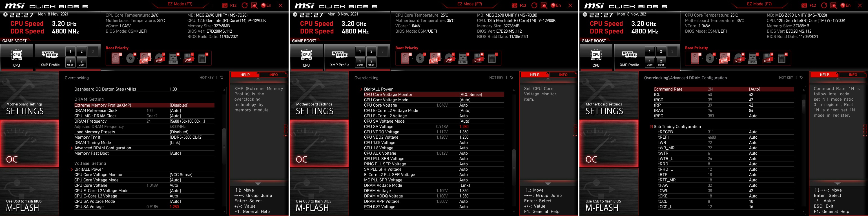This screenshot has height=216, width=868.
Task: Open the INFO tab in right BIOS screen
Action: click(x=853, y=75)
